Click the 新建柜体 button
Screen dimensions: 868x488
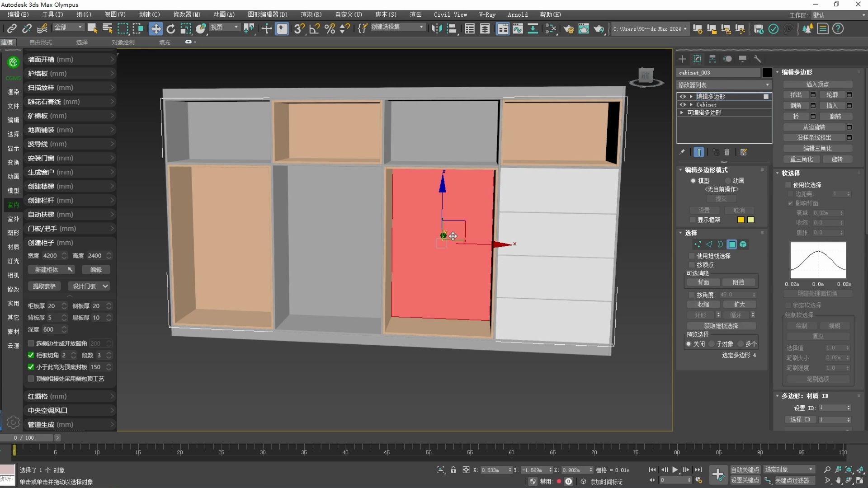(x=47, y=270)
